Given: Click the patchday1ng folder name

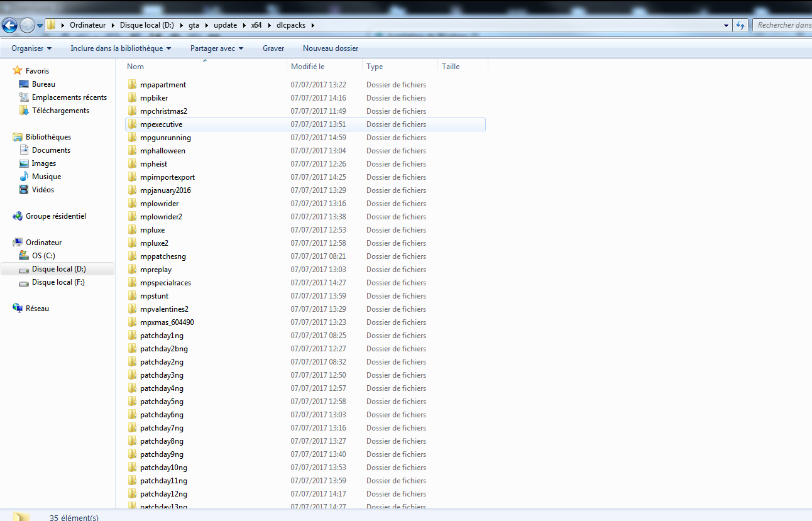Looking at the screenshot, I should click(162, 336).
